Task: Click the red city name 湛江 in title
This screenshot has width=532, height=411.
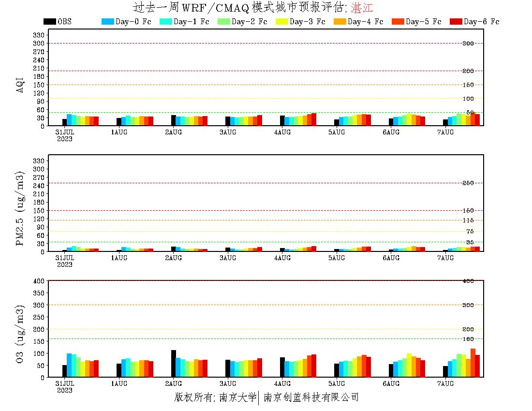Action: click(362, 7)
